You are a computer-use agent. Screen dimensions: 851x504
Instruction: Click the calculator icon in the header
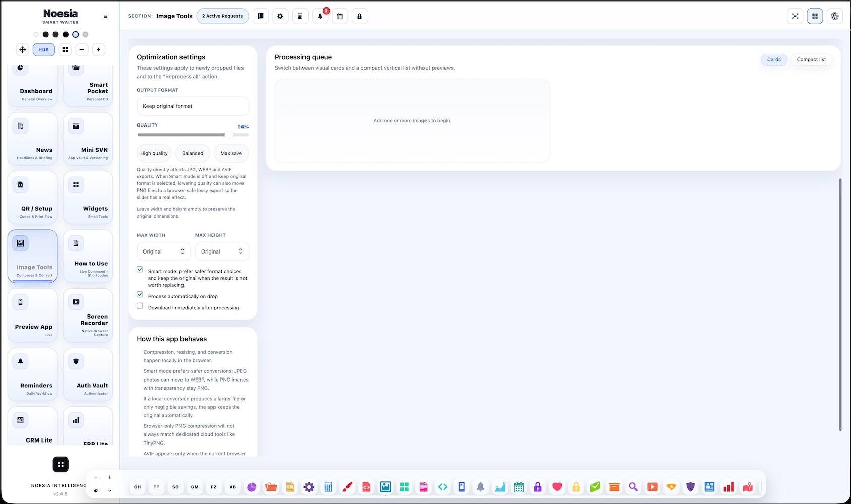(x=300, y=16)
